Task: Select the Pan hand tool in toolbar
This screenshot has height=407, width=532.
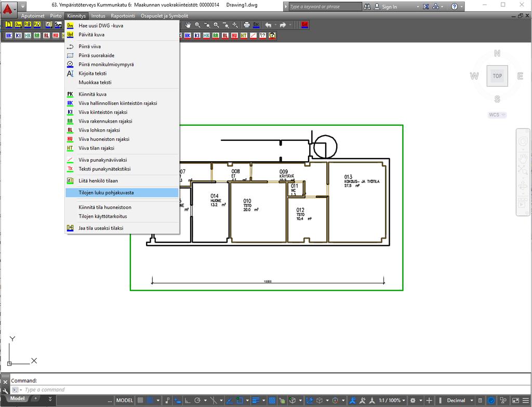Action: [188, 25]
